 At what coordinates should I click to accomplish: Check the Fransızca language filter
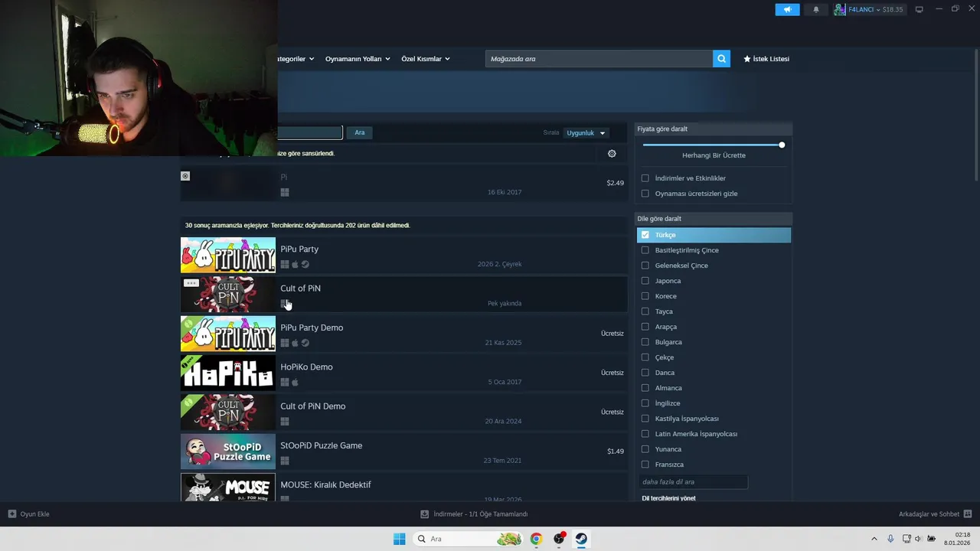[645, 465]
